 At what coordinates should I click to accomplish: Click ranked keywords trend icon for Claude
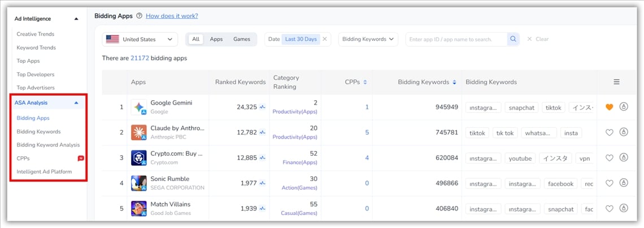tap(263, 133)
